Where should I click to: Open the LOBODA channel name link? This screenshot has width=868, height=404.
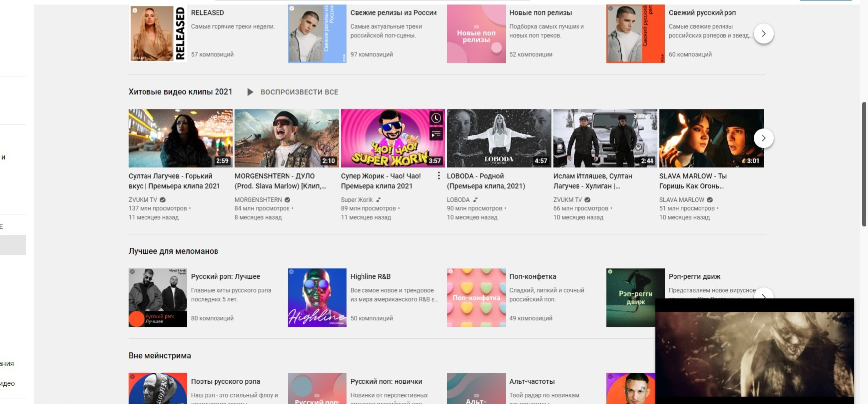click(458, 200)
